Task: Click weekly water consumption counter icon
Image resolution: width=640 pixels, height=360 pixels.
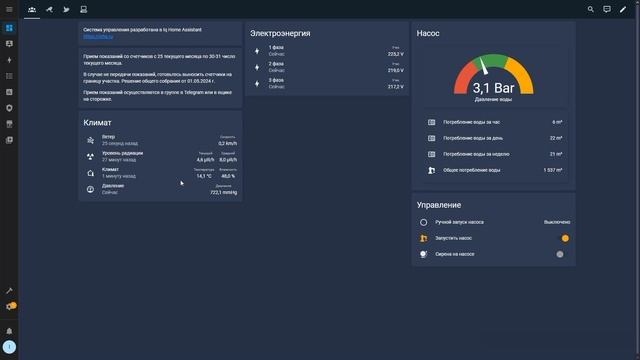Action: point(431,154)
